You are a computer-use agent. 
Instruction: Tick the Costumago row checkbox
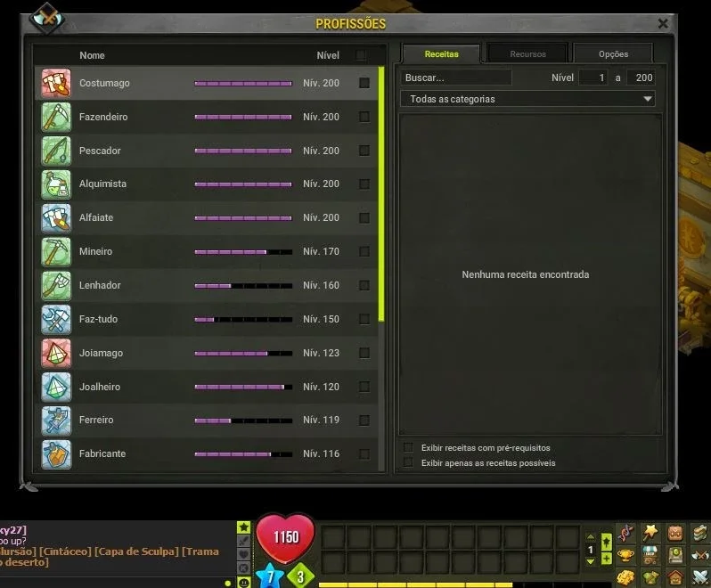pyautogui.click(x=364, y=83)
